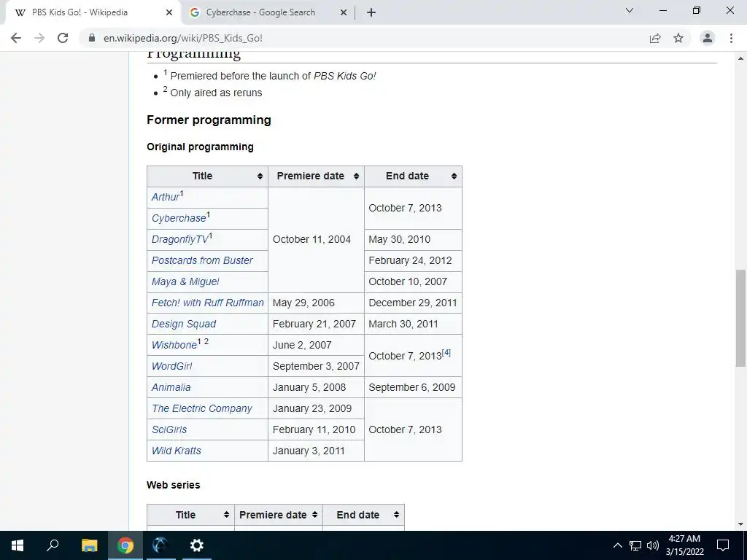Click the 'December 29, 2011' cell

[x=413, y=303]
